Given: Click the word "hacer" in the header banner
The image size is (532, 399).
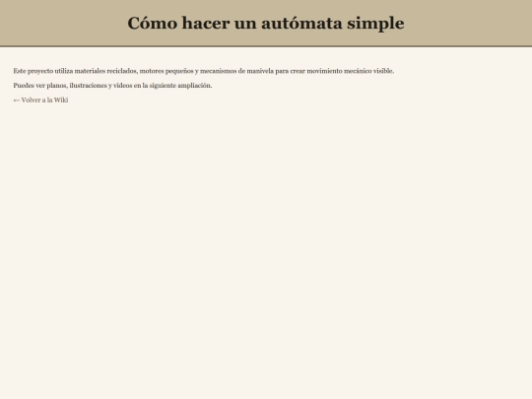Looking at the screenshot, I should 206,24.
